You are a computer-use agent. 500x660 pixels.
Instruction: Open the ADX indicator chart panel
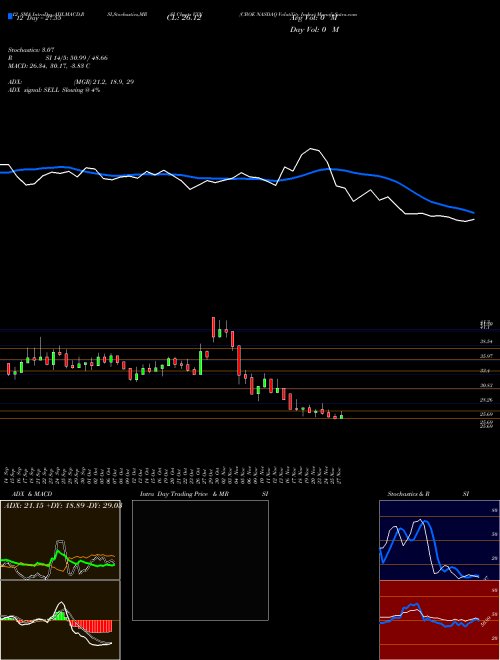tap(60, 540)
